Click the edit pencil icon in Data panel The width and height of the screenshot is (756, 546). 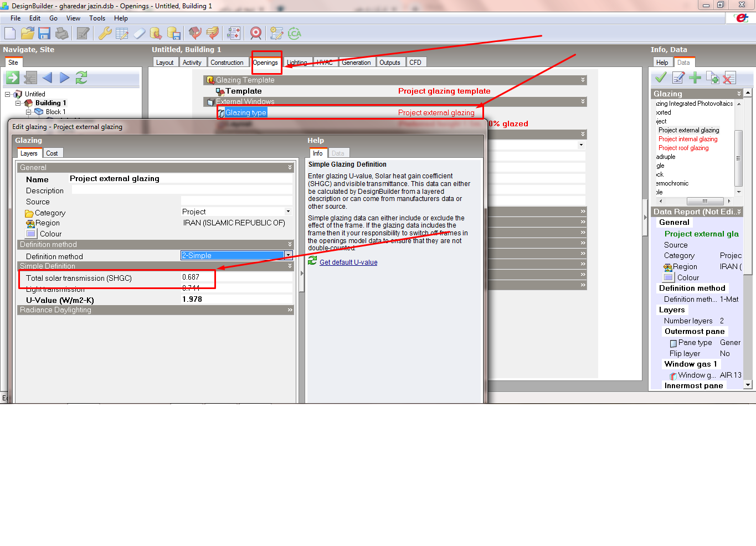tap(678, 78)
